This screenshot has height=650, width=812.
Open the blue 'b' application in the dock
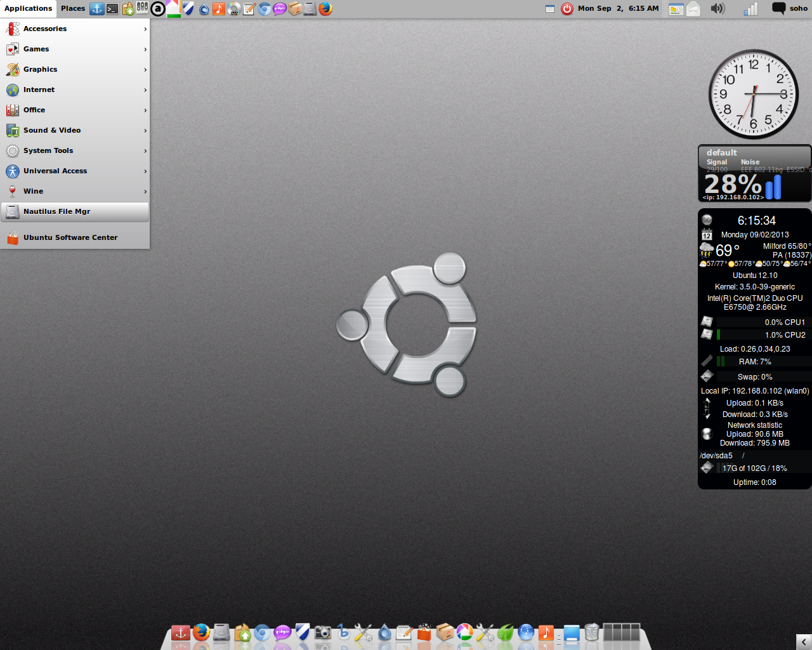tap(343, 632)
